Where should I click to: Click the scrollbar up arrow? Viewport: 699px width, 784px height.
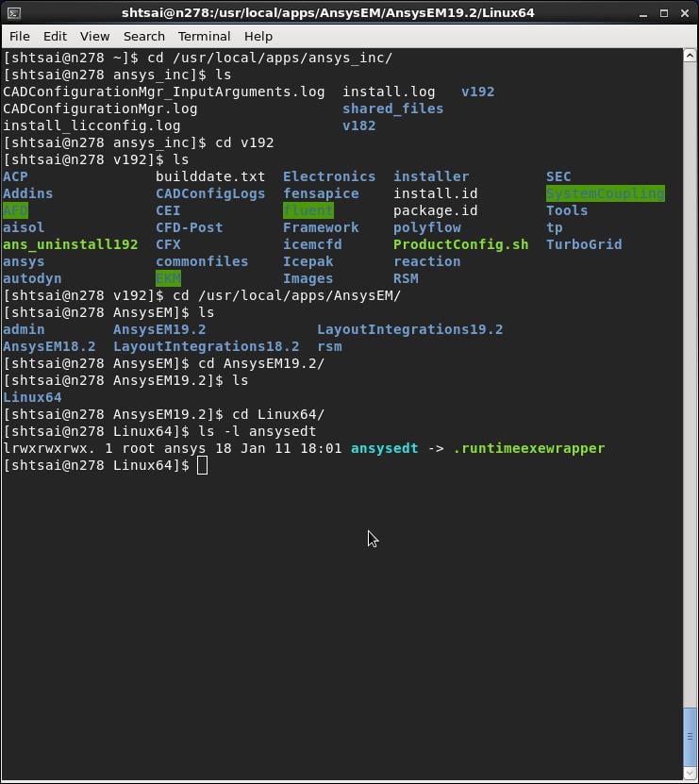[690, 56]
